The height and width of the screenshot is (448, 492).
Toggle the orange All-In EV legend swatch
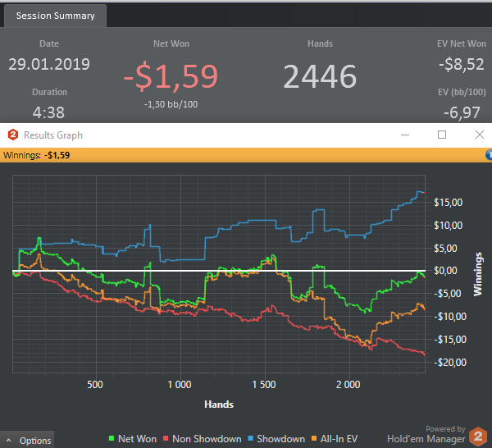(x=314, y=438)
